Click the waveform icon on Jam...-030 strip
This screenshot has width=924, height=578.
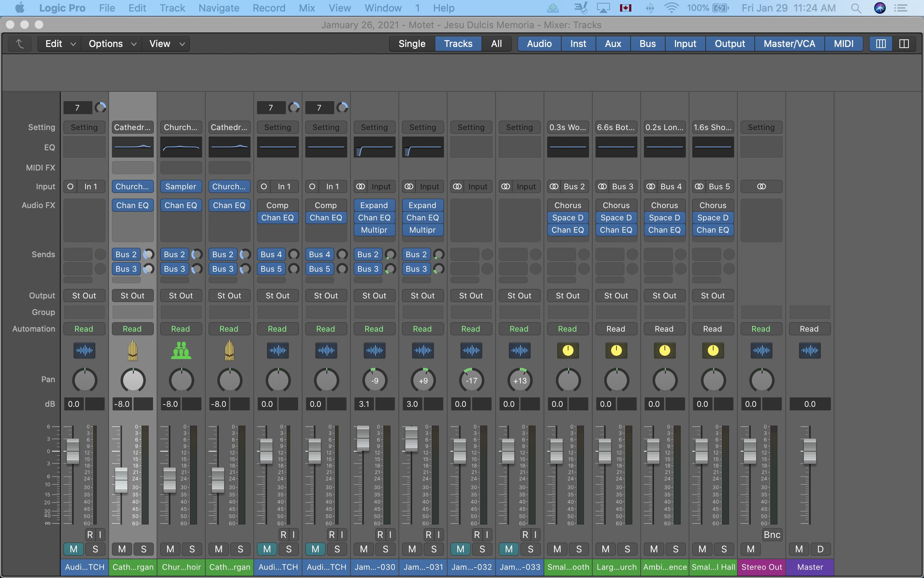(375, 350)
